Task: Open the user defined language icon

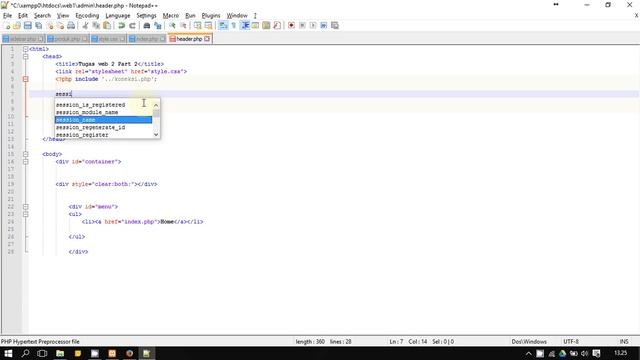Action: (x=256, y=26)
